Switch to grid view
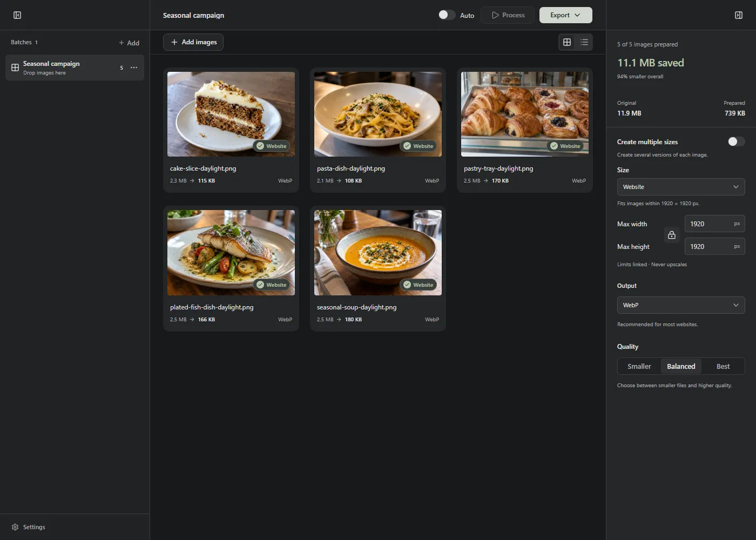 click(567, 42)
